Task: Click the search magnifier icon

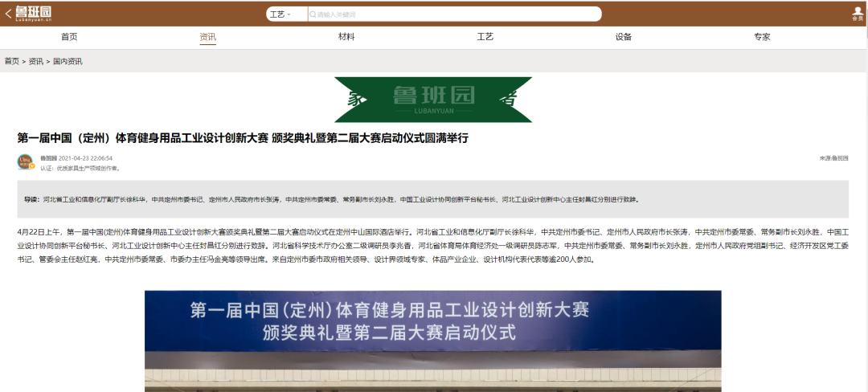Action: click(x=312, y=14)
